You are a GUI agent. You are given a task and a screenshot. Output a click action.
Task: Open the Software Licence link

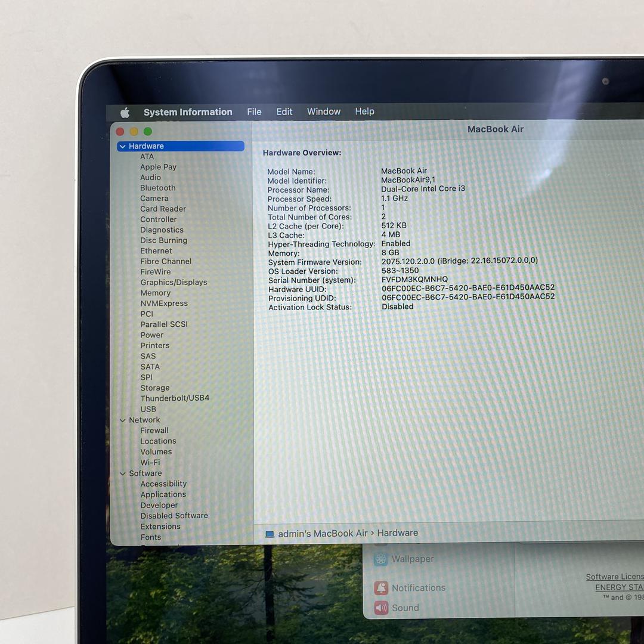pos(615,577)
